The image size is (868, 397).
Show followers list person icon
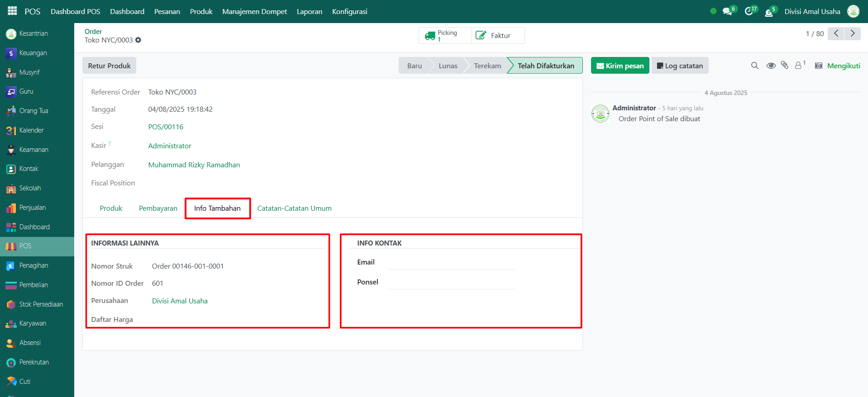tap(799, 66)
